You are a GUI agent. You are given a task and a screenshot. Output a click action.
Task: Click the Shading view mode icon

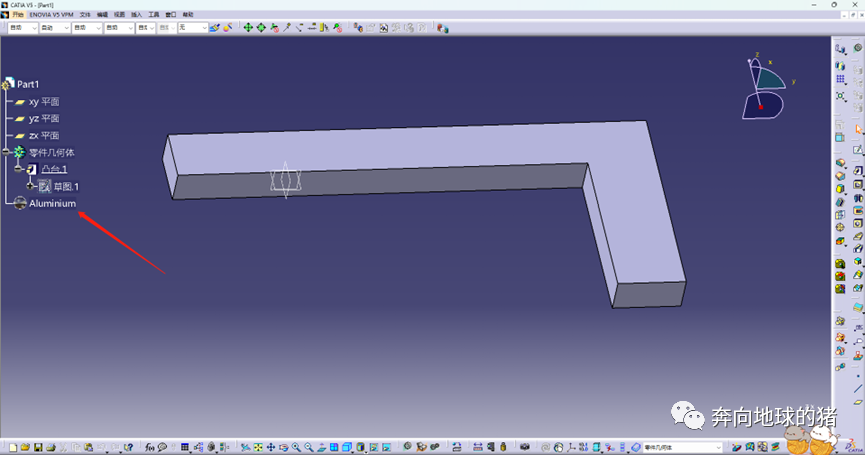click(360, 447)
